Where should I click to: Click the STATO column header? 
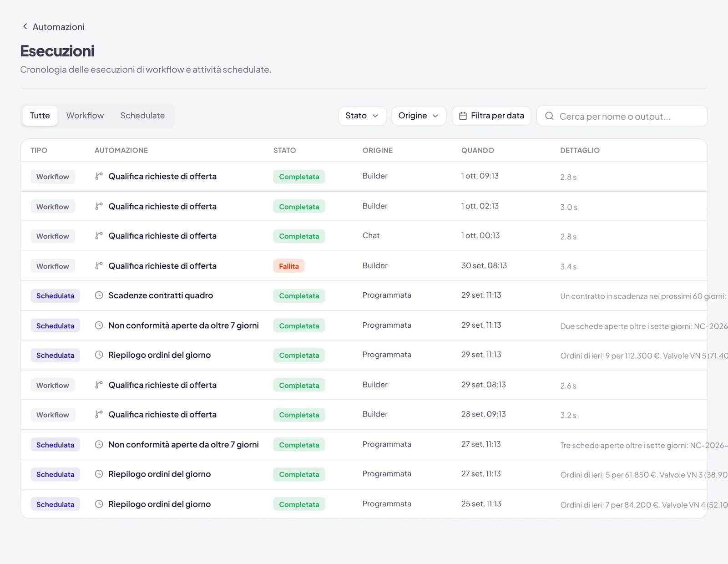(x=285, y=150)
